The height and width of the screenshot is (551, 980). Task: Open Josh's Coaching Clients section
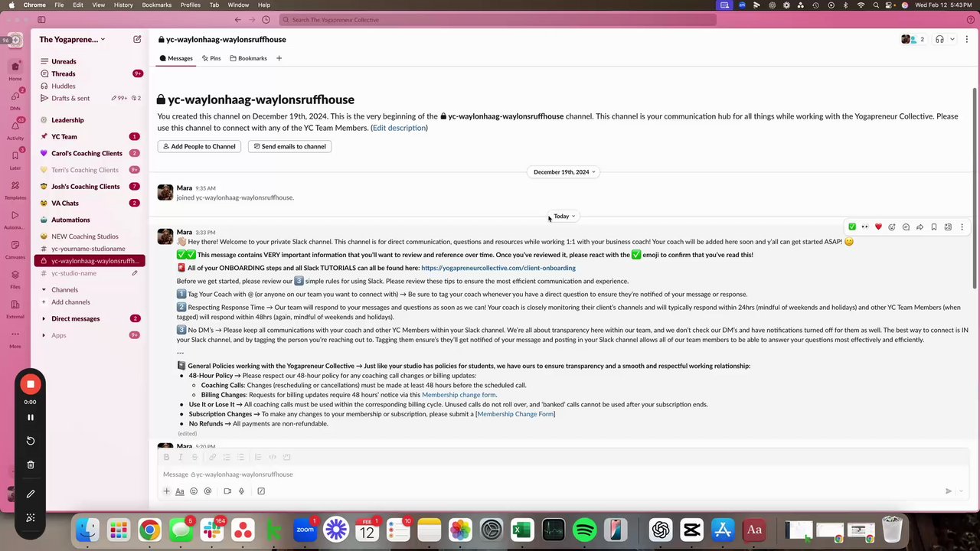coord(85,187)
